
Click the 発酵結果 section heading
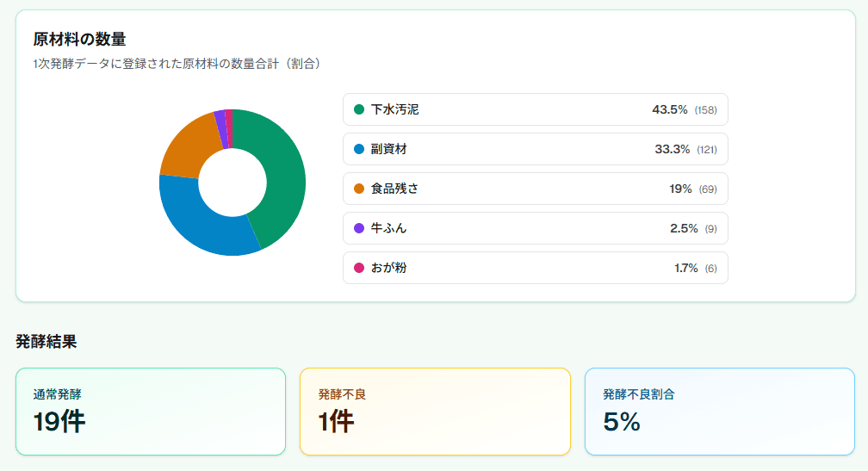46,342
